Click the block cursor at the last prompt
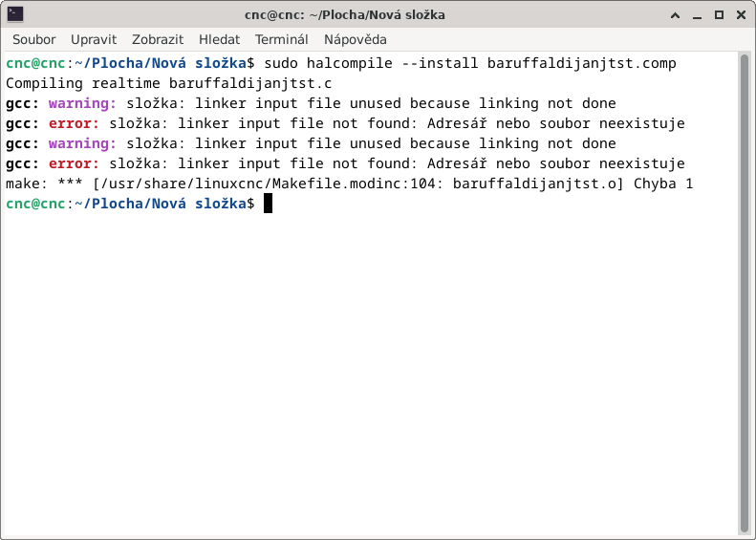 269,204
